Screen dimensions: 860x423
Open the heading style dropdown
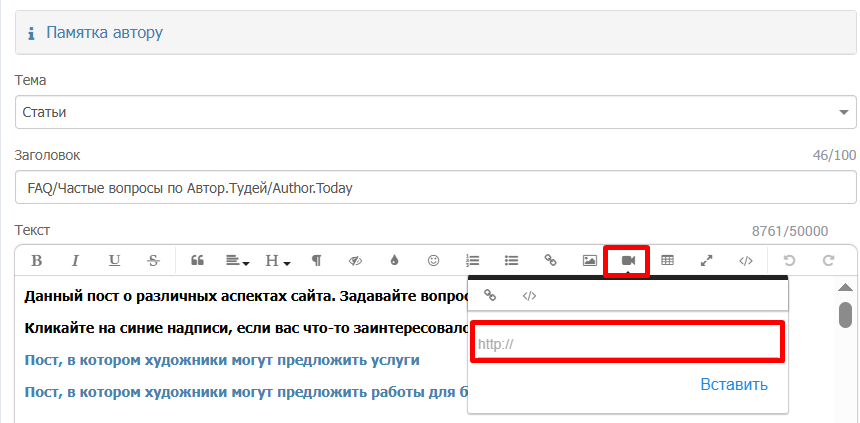277,261
